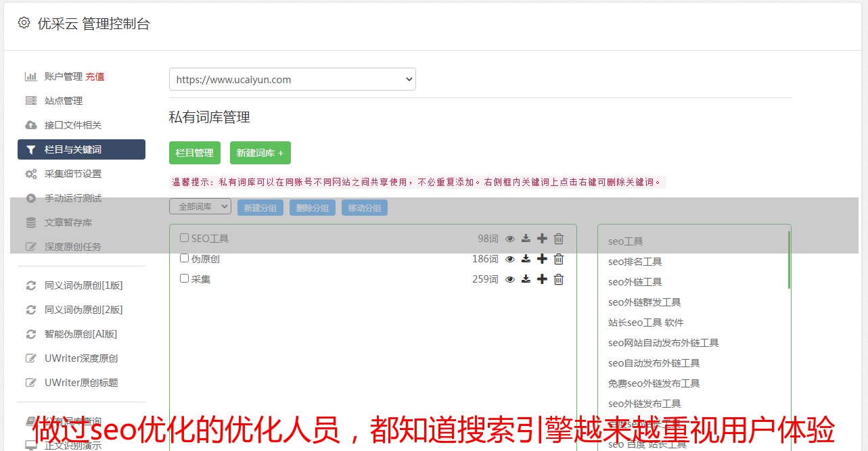Click refresh icon next to 同义词伪原创[1版]
Image resolution: width=868 pixels, height=451 pixels.
click(31, 285)
